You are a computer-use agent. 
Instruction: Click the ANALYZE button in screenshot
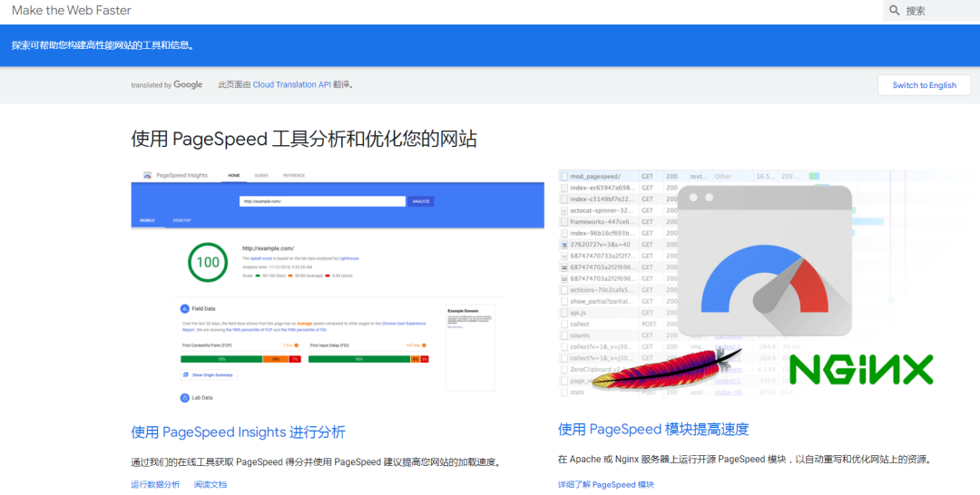point(421,201)
